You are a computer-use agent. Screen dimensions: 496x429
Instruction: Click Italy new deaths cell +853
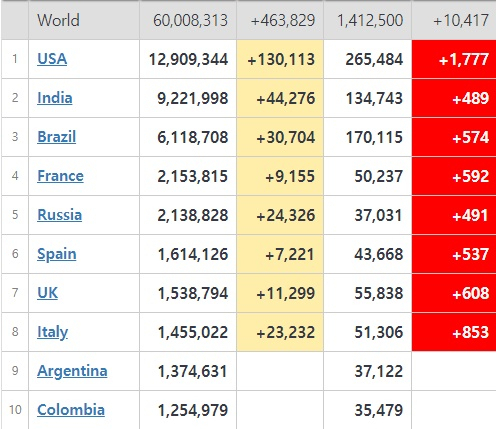(454, 332)
